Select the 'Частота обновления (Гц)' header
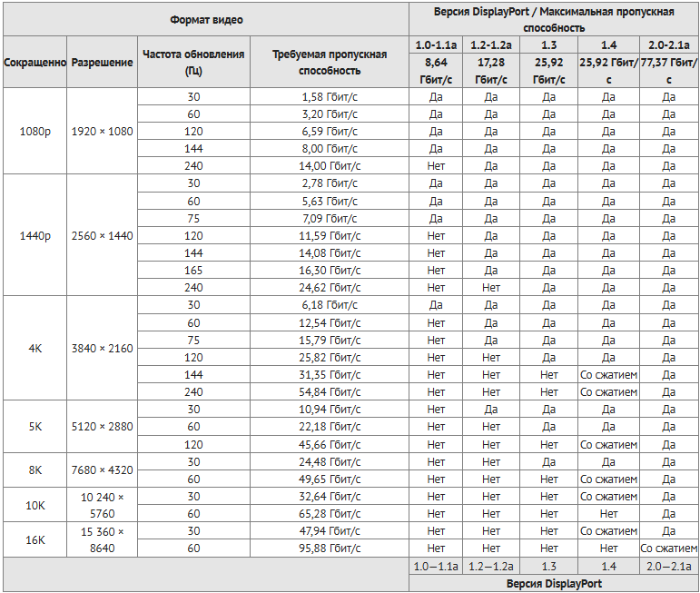Screen dimensions: 700x593 coord(193,62)
